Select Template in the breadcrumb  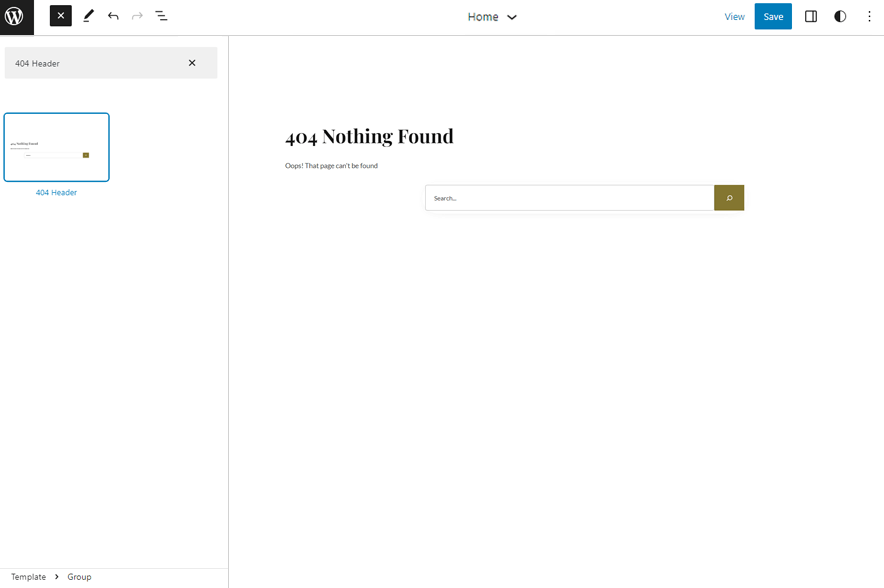(29, 577)
